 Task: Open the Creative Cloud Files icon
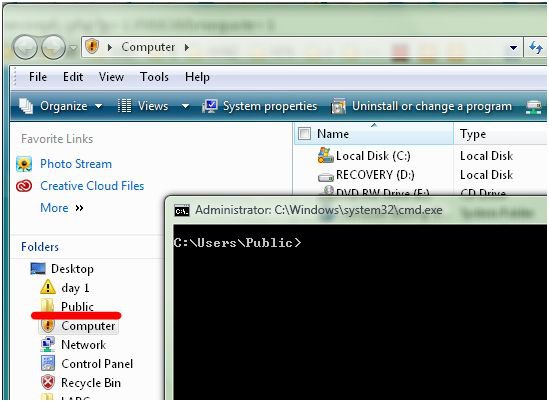click(x=24, y=186)
